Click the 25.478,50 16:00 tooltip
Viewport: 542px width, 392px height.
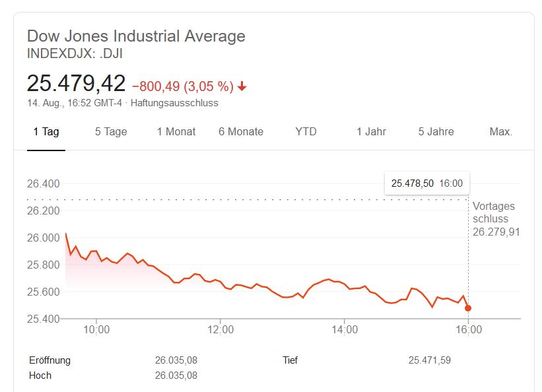(x=426, y=183)
